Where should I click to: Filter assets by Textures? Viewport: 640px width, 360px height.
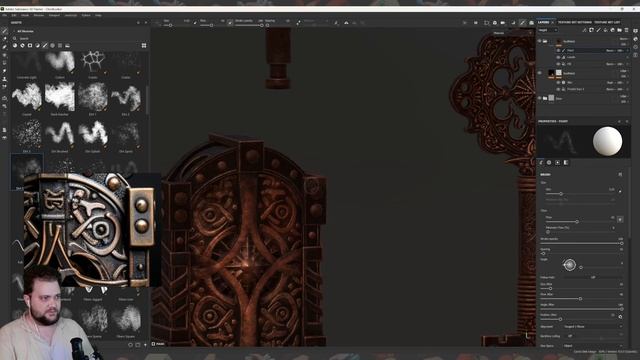[x=60, y=46]
